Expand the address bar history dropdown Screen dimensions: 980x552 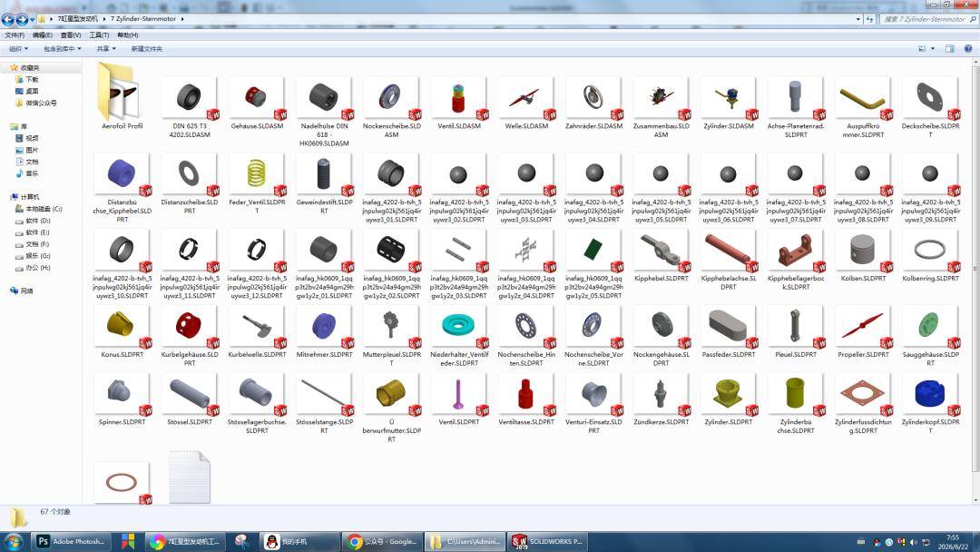click(858, 19)
